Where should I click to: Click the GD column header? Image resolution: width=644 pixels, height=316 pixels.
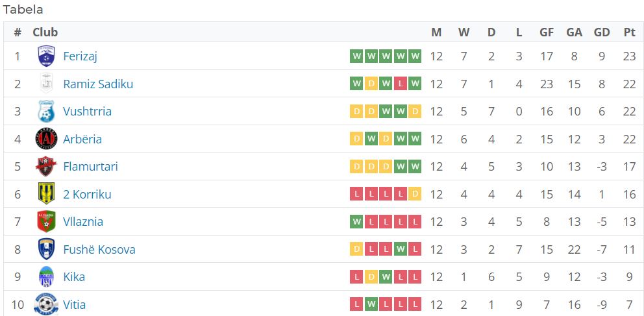pos(602,32)
